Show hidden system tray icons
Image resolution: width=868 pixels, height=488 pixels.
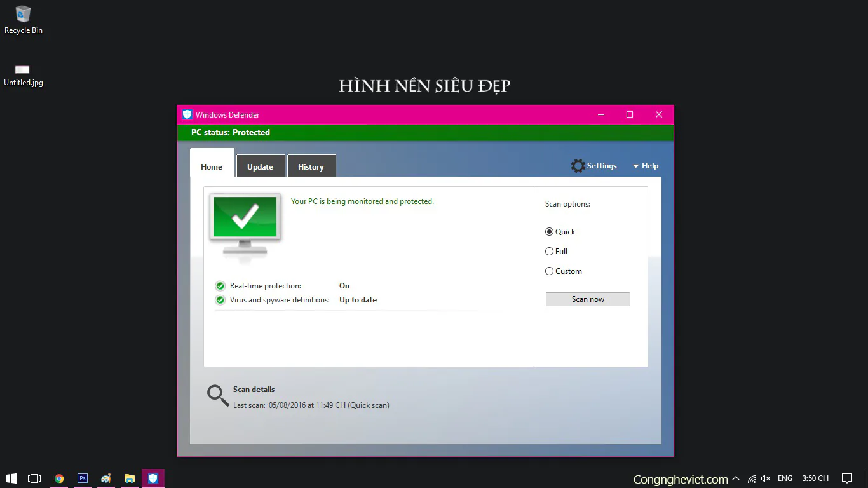pos(736,478)
